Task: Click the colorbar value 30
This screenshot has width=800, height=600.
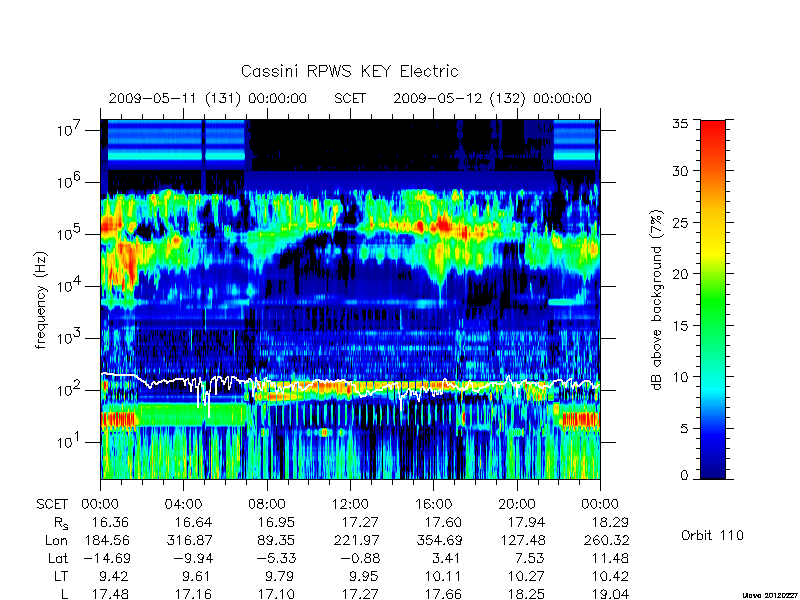Action: click(680, 171)
